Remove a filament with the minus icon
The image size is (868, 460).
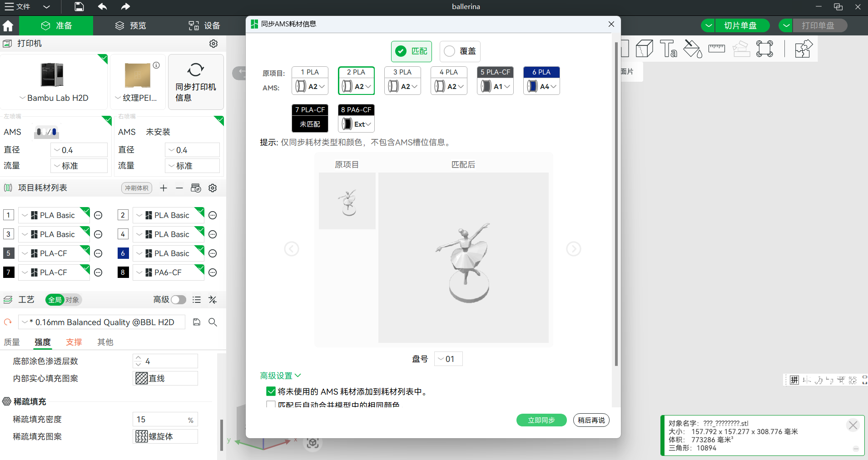tap(179, 188)
